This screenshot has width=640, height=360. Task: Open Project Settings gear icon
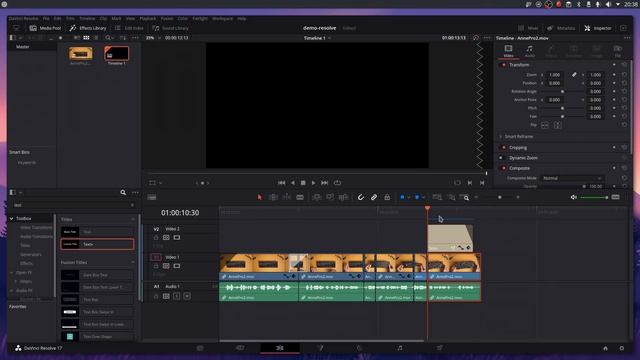click(x=622, y=348)
